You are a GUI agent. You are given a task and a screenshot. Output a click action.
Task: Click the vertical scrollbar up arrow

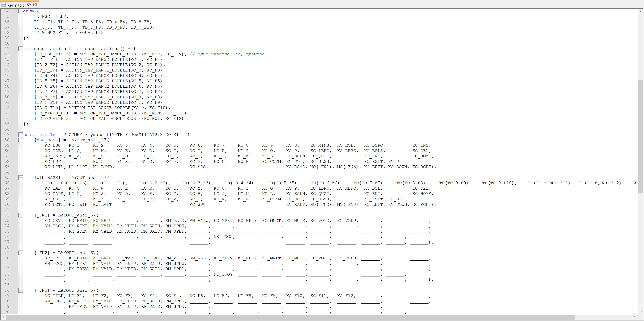[640, 12]
